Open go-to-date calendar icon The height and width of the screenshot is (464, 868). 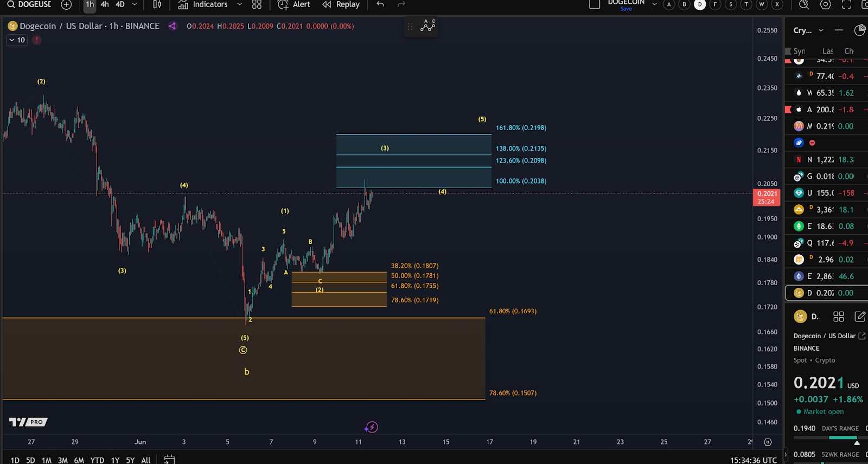[169, 460]
